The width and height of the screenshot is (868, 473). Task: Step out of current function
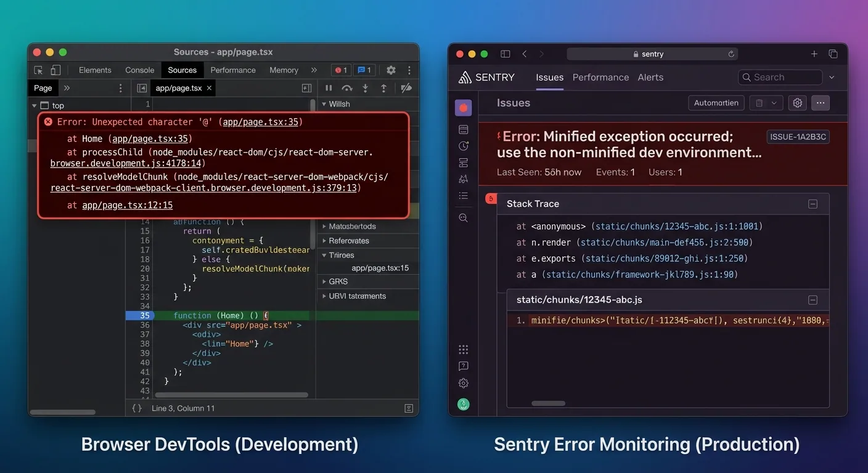(383, 88)
